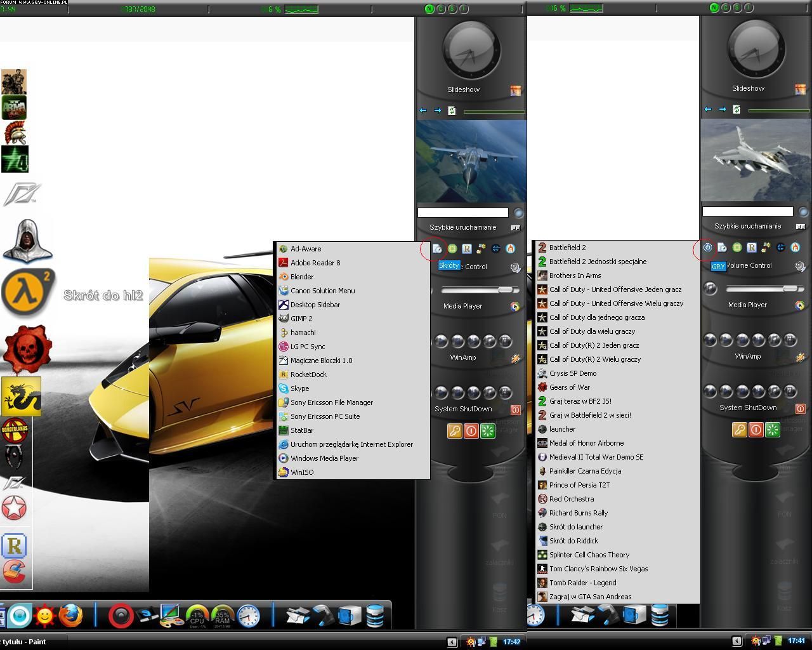The width and height of the screenshot is (812, 650).
Task: Open the Skróty shortcuts icon in left sidebar
Action: tap(438, 249)
